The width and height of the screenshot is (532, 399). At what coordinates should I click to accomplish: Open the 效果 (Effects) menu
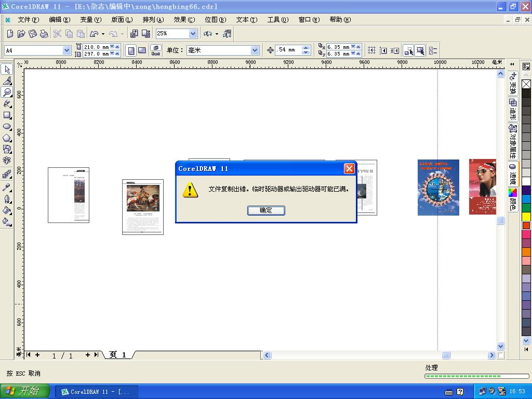click(184, 20)
